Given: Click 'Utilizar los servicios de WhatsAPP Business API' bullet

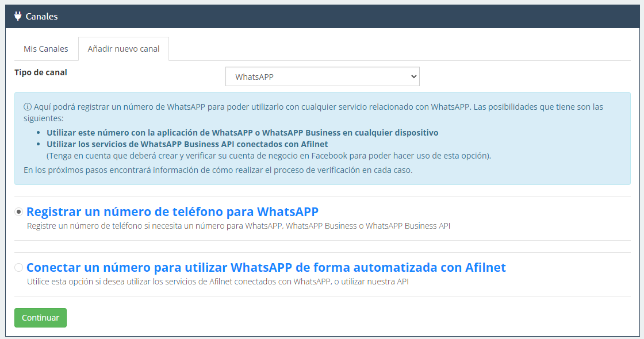Looking at the screenshot, I should pos(187,144).
